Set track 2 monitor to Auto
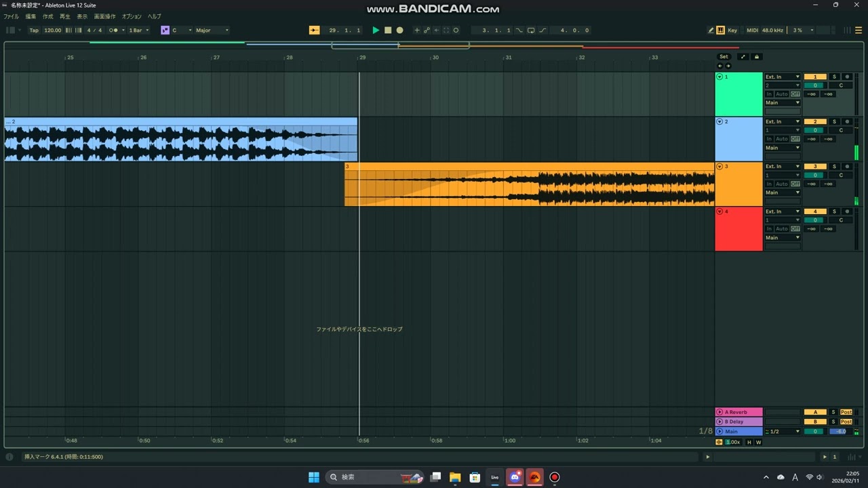Viewport: 868px width, 488px height. click(x=781, y=139)
